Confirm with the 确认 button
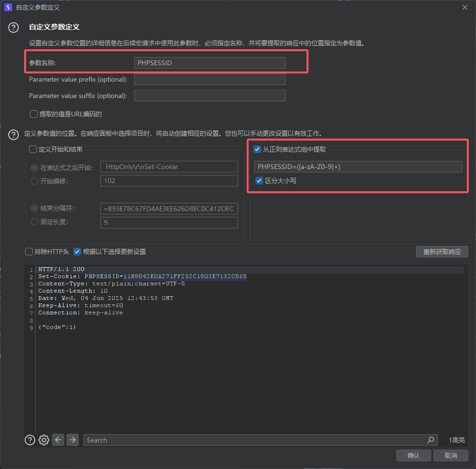Image resolution: width=476 pixels, height=469 pixels. (x=413, y=455)
